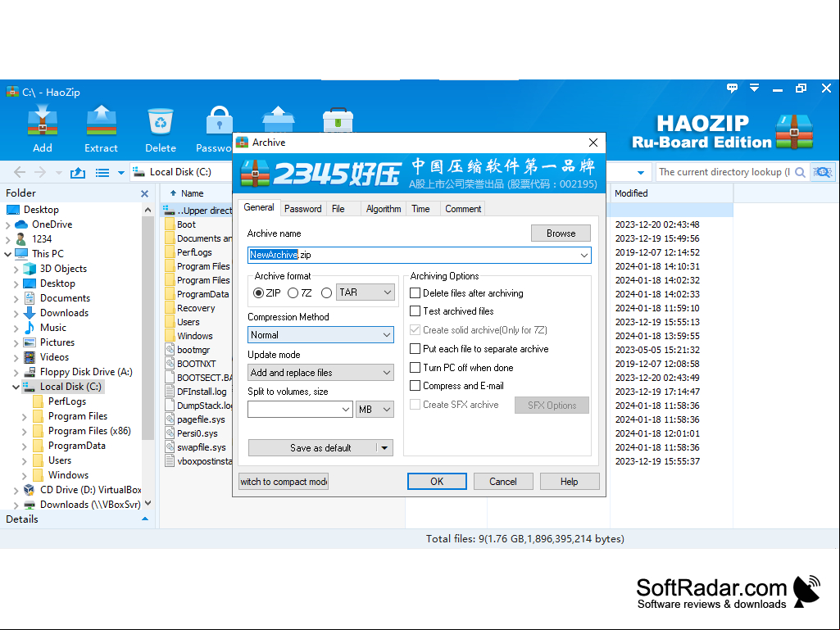Collapse the This PC tree node
Screen dimensions: 840x630
tap(7, 254)
